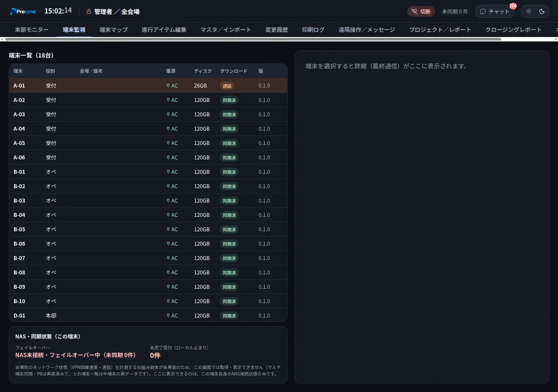Open the 変更履歴 tab

[x=277, y=30]
